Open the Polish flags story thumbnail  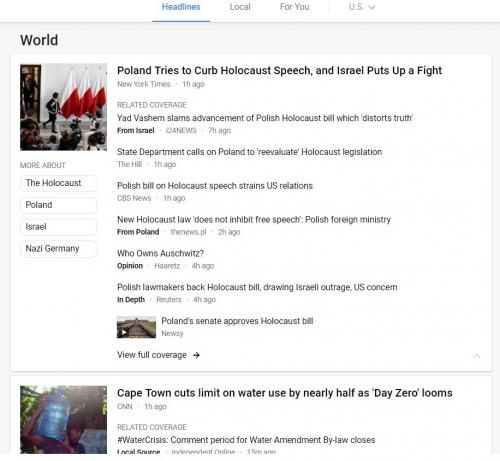[x=63, y=107]
